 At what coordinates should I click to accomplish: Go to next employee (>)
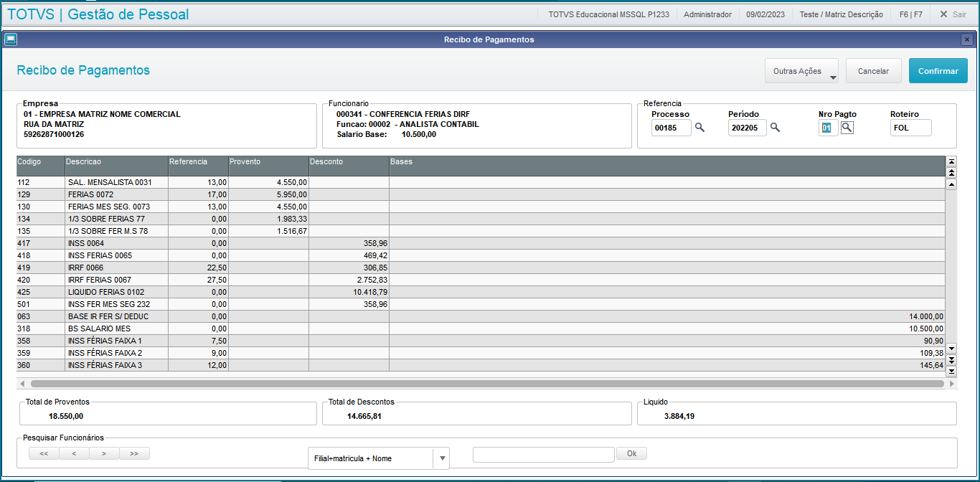click(x=104, y=453)
